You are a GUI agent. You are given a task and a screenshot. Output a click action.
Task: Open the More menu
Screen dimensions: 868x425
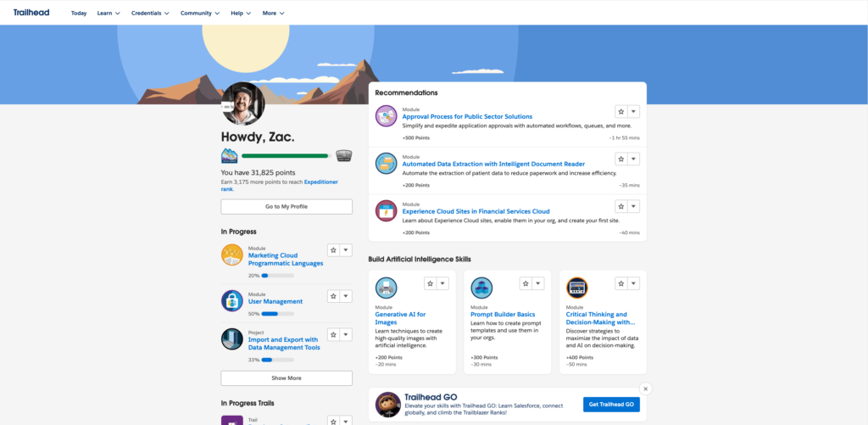pos(274,13)
